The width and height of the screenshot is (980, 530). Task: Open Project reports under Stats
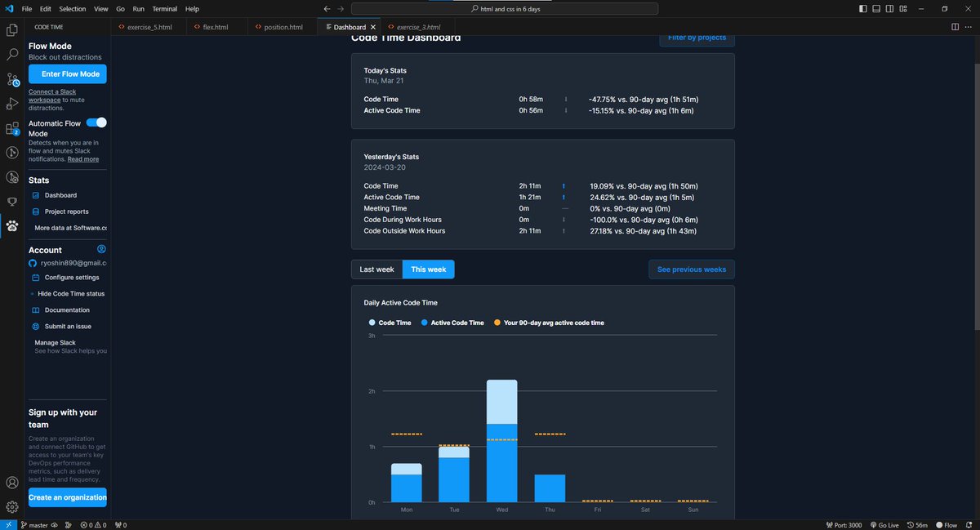[x=67, y=212]
